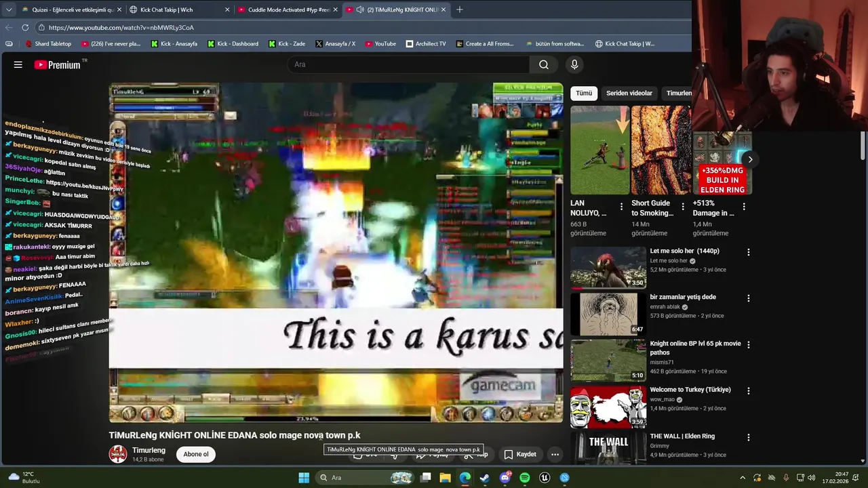Reload the page using the browser refresh icon

(x=25, y=27)
